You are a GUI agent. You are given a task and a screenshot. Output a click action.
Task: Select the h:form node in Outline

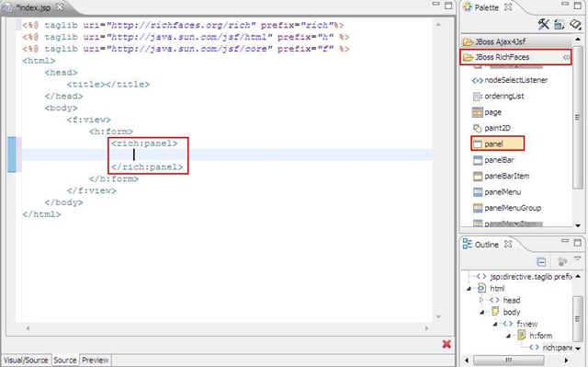click(x=541, y=336)
